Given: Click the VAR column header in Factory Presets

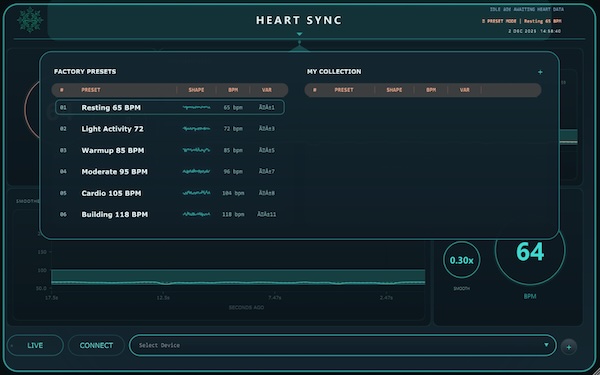Looking at the screenshot, I should pyautogui.click(x=267, y=90).
